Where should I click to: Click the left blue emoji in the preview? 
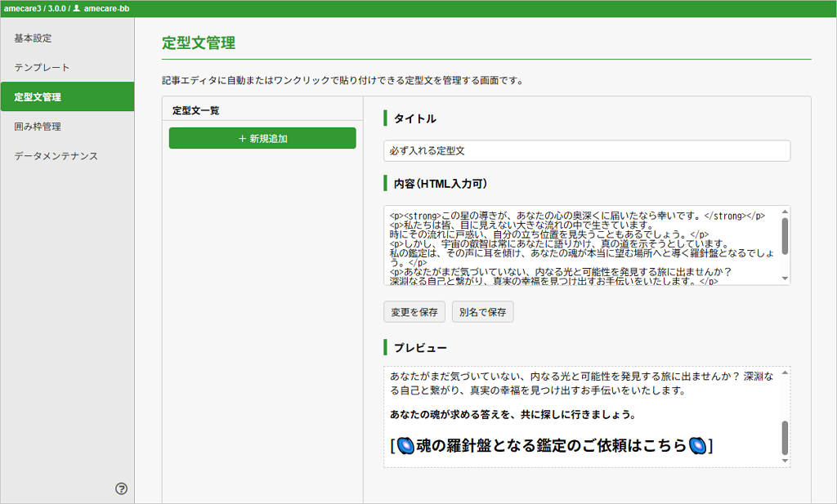tap(405, 445)
